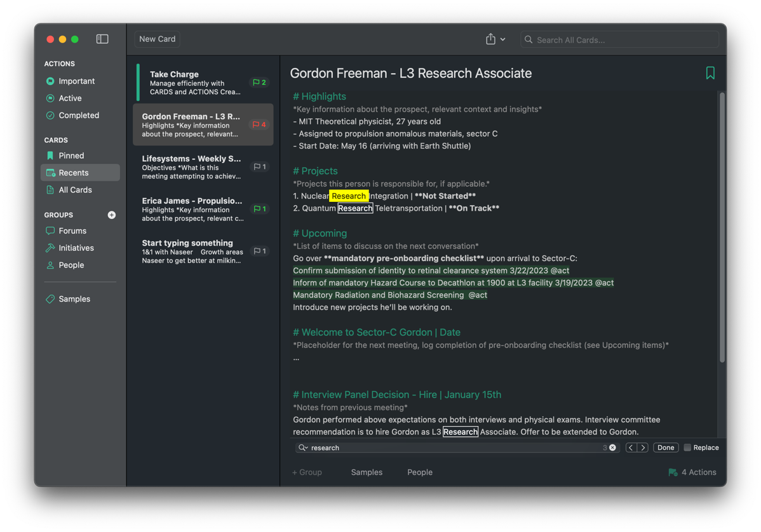The width and height of the screenshot is (761, 532).
Task: Click the Erica James green flag count
Action: click(260, 209)
